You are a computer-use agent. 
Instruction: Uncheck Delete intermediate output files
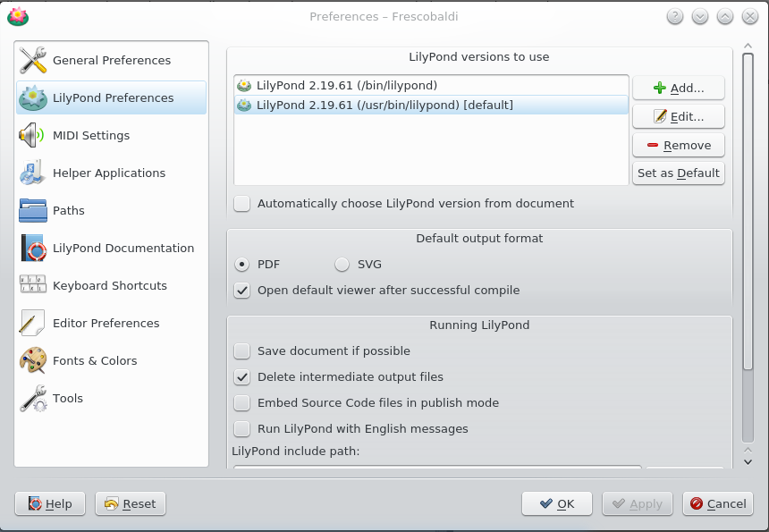point(241,377)
